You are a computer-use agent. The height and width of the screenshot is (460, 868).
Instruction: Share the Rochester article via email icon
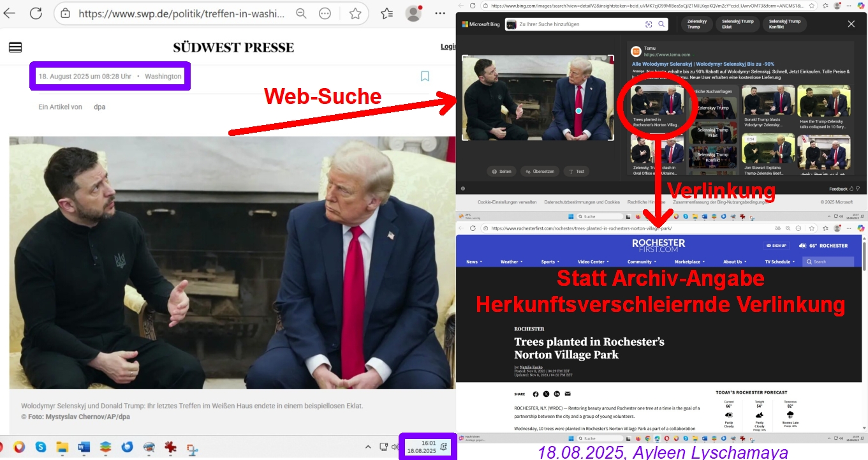pos(568,394)
